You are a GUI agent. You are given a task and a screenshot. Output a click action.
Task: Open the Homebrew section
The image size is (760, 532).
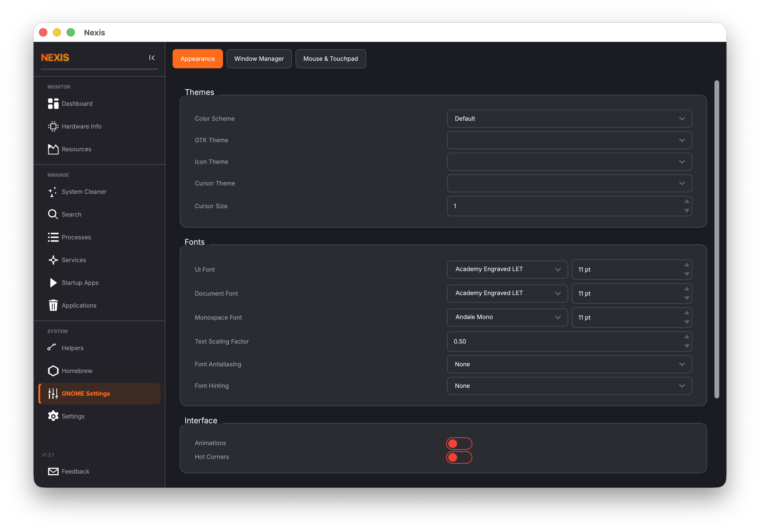click(77, 371)
